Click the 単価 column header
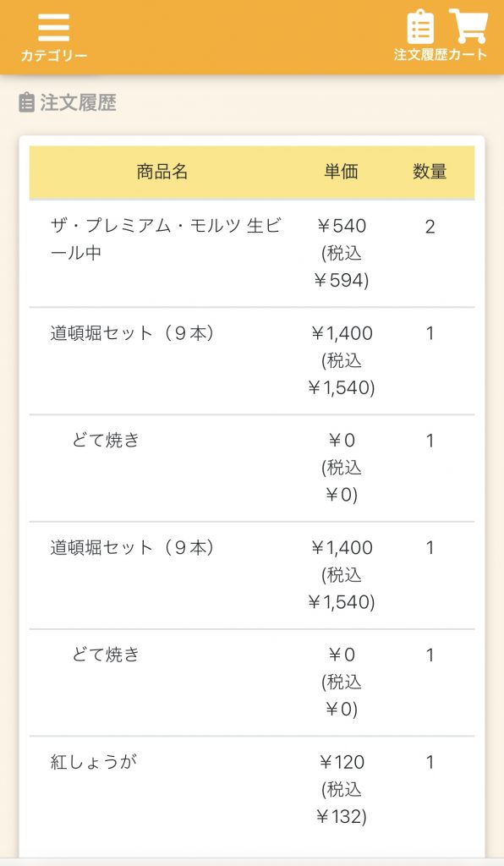Image resolution: width=504 pixels, height=866 pixels. click(341, 172)
